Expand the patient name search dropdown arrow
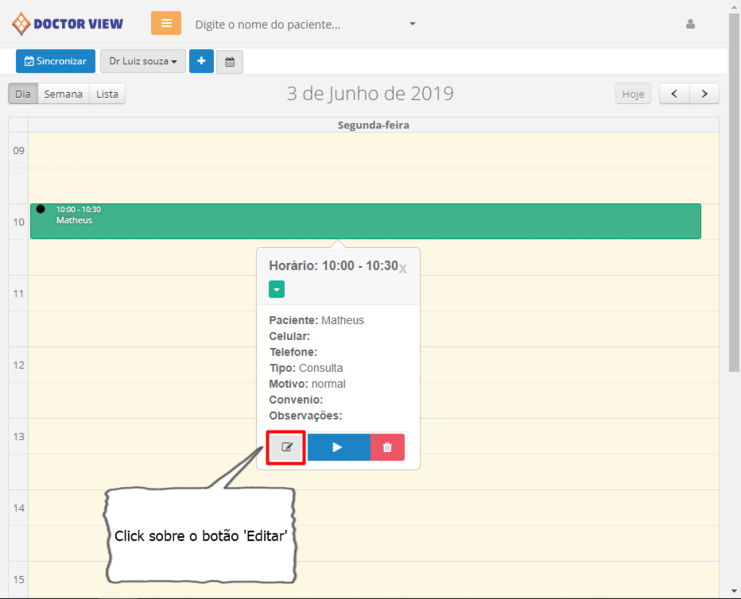The image size is (741, 599). (x=412, y=24)
